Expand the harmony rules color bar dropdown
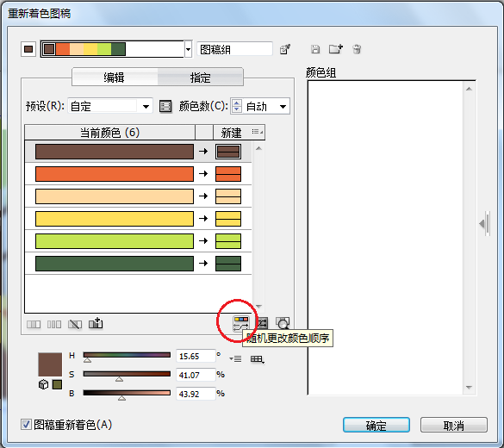The image size is (504, 448). click(x=188, y=49)
